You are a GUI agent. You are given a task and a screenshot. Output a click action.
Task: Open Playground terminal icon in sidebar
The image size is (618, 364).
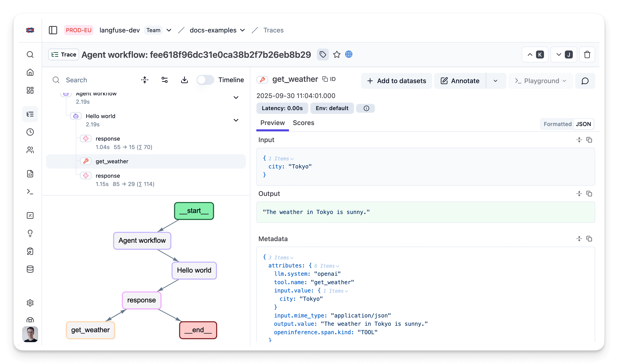tap(30, 192)
